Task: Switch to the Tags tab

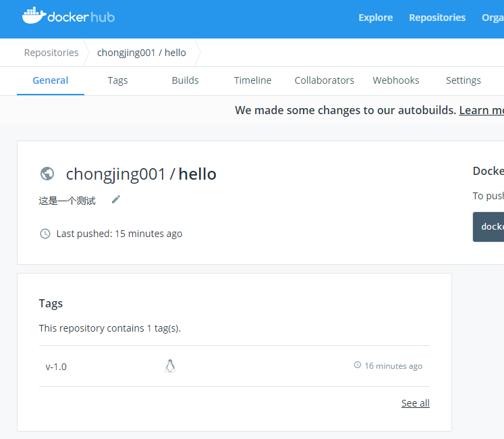Action: click(x=117, y=80)
